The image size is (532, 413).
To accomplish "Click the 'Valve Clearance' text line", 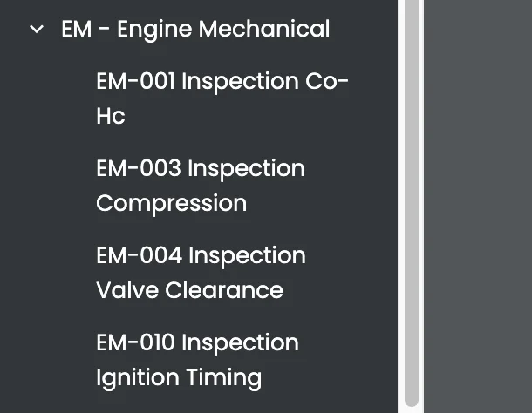I will coord(189,290).
